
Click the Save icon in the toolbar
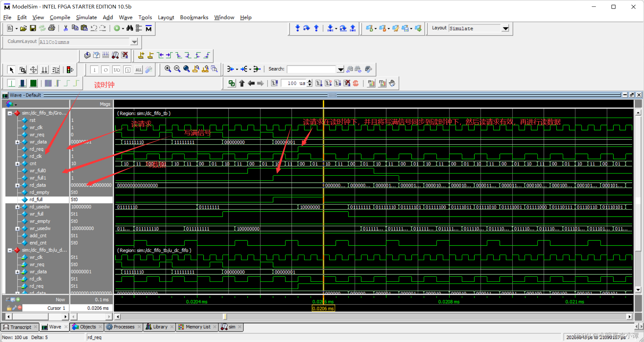pyautogui.click(x=33, y=28)
